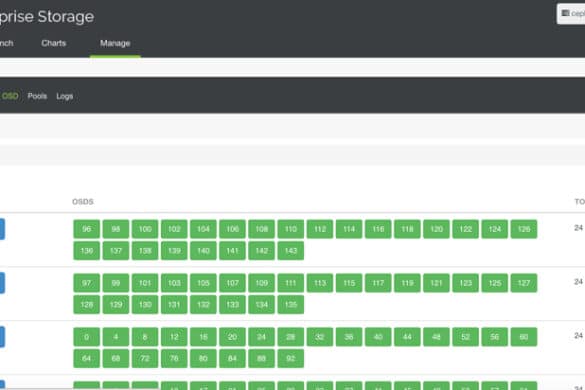Choose OSD 52 badge
The image size is (585, 390).
(x=465, y=337)
